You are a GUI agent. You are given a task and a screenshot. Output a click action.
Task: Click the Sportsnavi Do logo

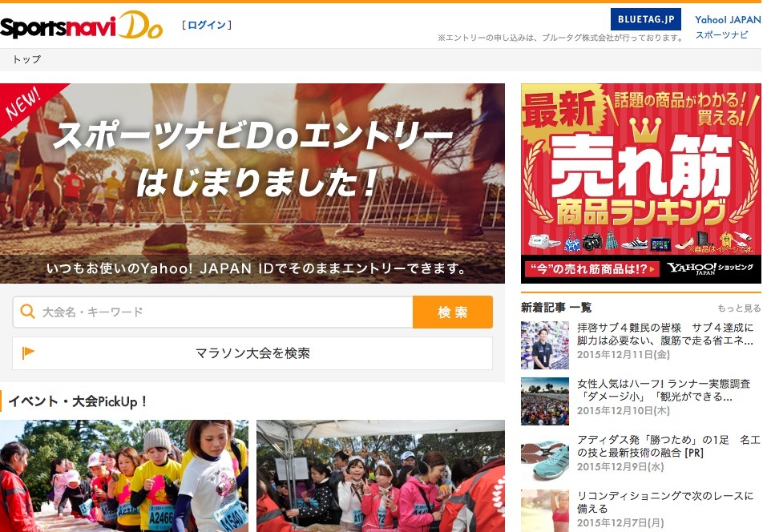coord(81,26)
